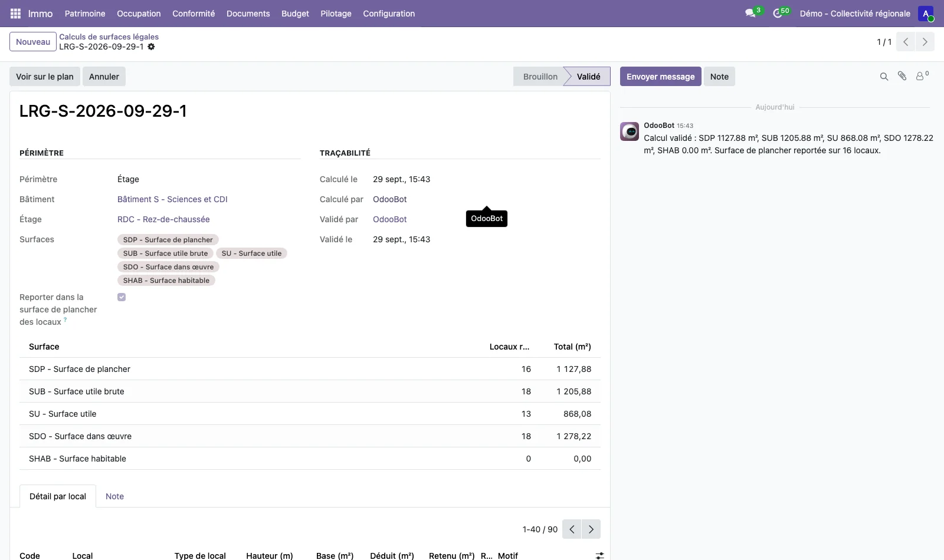Select the Détail par local tab

(x=58, y=496)
